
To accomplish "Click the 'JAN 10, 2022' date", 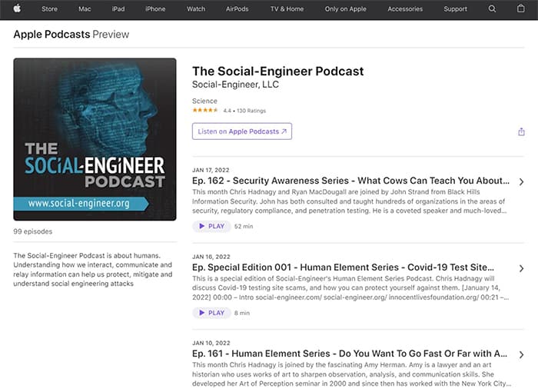I will click(x=211, y=343).
